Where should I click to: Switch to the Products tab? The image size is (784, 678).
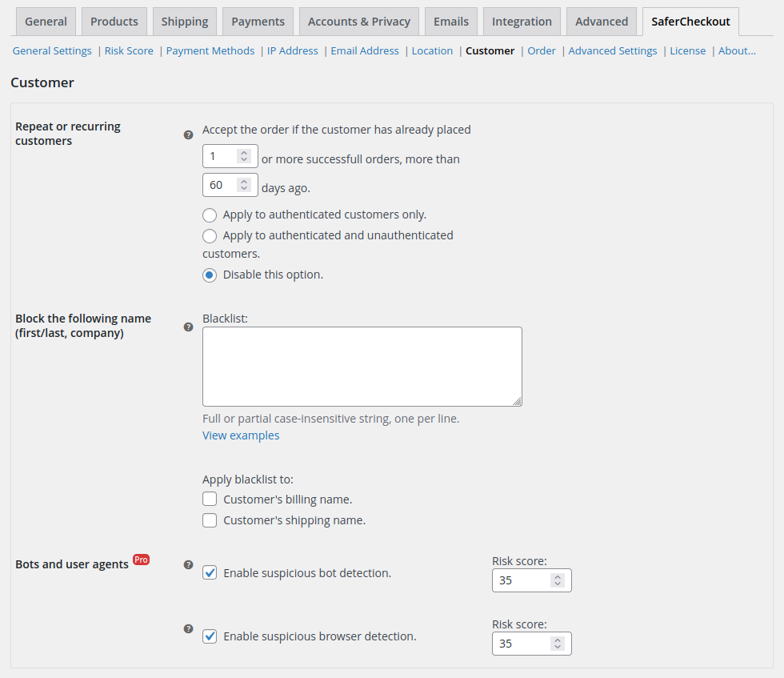[114, 22]
